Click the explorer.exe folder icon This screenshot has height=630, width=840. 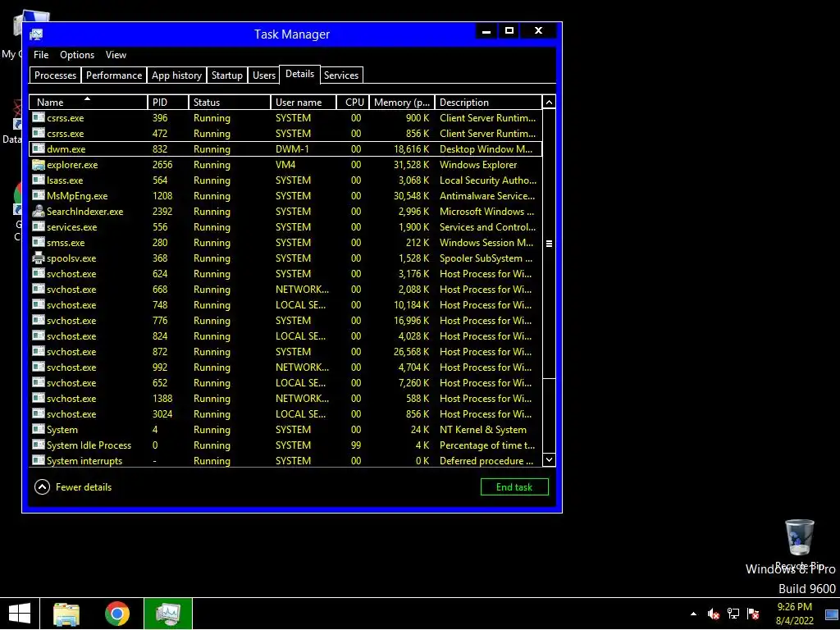point(38,164)
